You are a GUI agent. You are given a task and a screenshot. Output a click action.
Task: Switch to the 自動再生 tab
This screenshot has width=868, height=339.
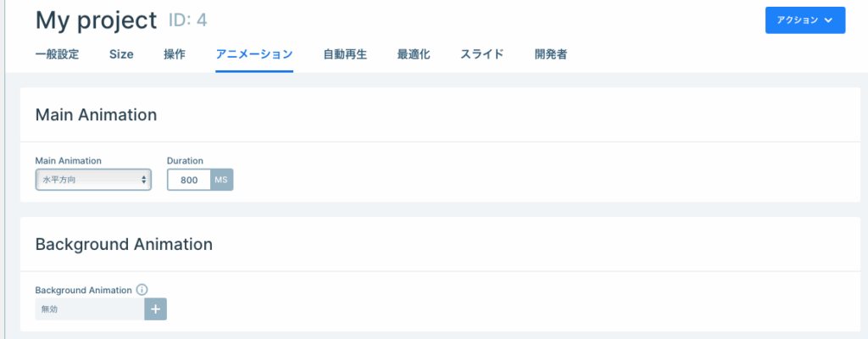tap(345, 54)
